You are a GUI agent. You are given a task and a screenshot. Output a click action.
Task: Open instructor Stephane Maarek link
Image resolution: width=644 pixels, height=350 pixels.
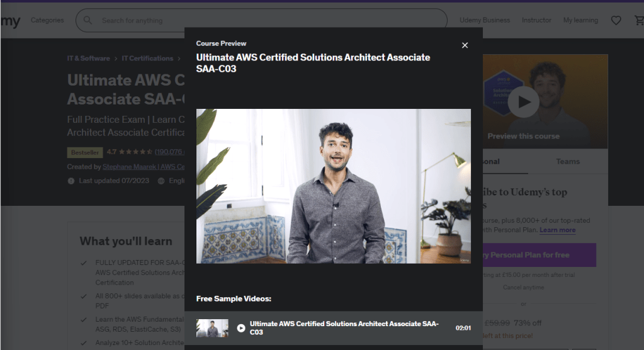144,167
